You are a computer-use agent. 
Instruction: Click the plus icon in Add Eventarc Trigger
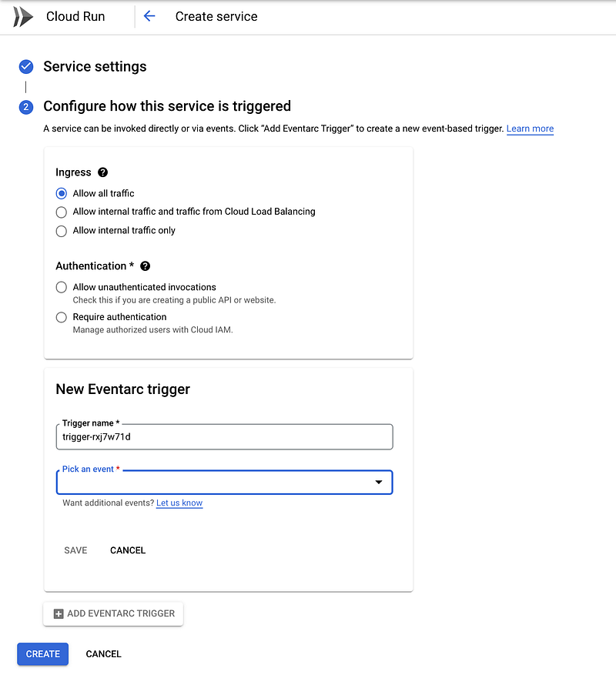coord(59,613)
